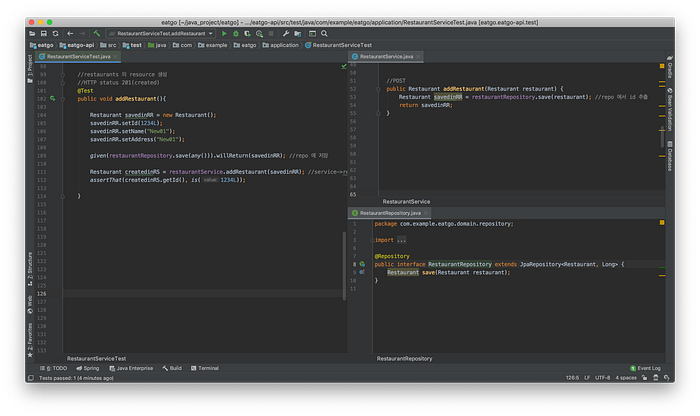Open the UTF-8 file encoding selector
Screen dimensions: 700x416
pos(601,379)
